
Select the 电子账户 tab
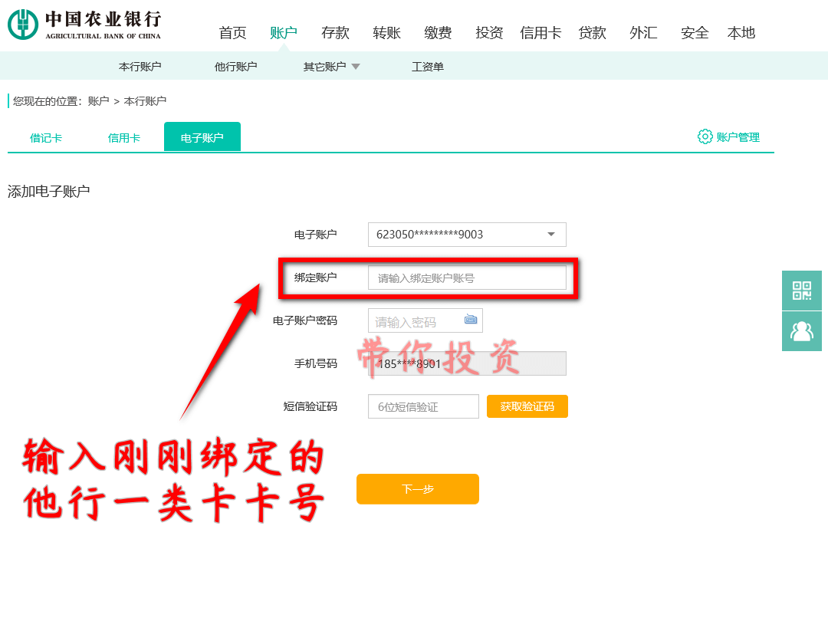point(202,136)
